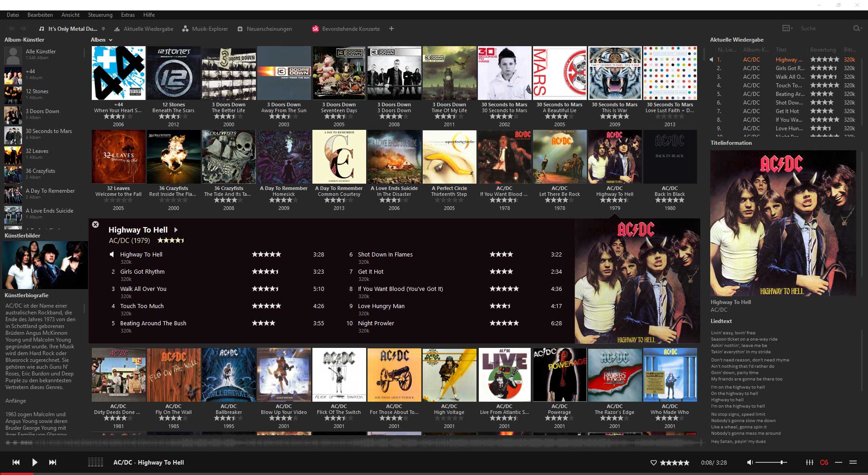Toggle the heart love icon in player bar
The width and height of the screenshot is (868, 475).
pyautogui.click(x=653, y=463)
